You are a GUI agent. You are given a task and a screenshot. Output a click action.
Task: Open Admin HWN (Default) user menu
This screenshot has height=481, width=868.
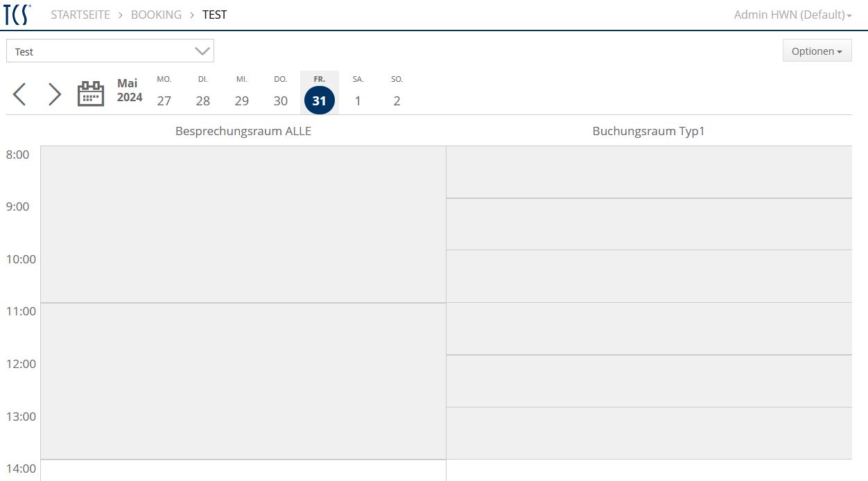pyautogui.click(x=792, y=15)
